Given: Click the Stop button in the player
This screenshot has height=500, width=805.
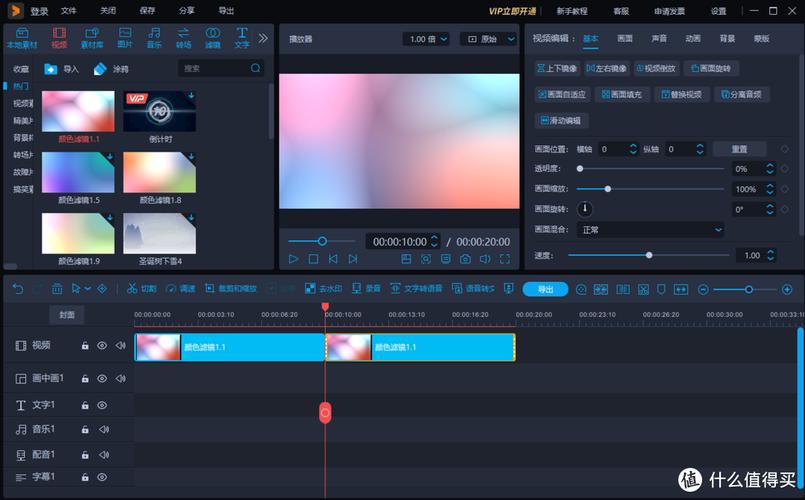Looking at the screenshot, I should point(313,259).
